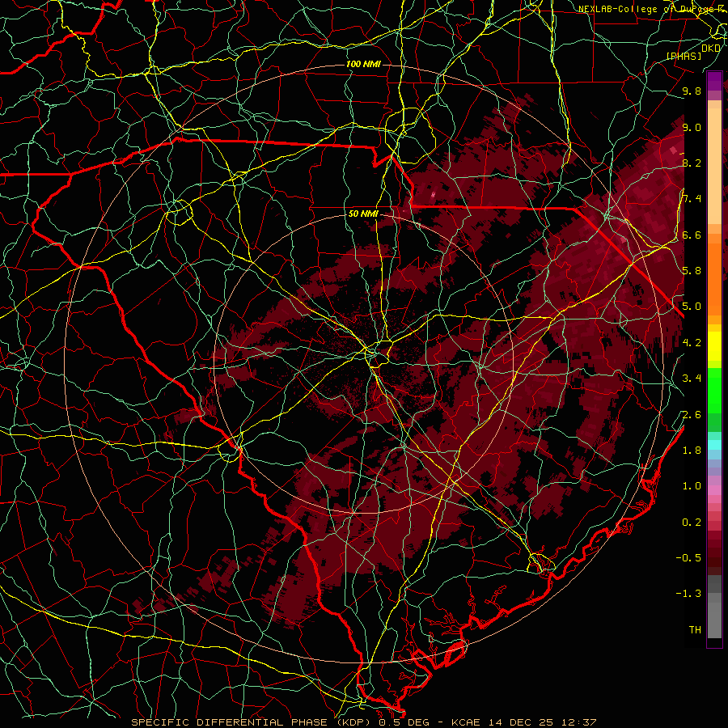Click the 9.8 legend value
Image resolution: width=728 pixels, height=728 pixels.
coord(692,91)
